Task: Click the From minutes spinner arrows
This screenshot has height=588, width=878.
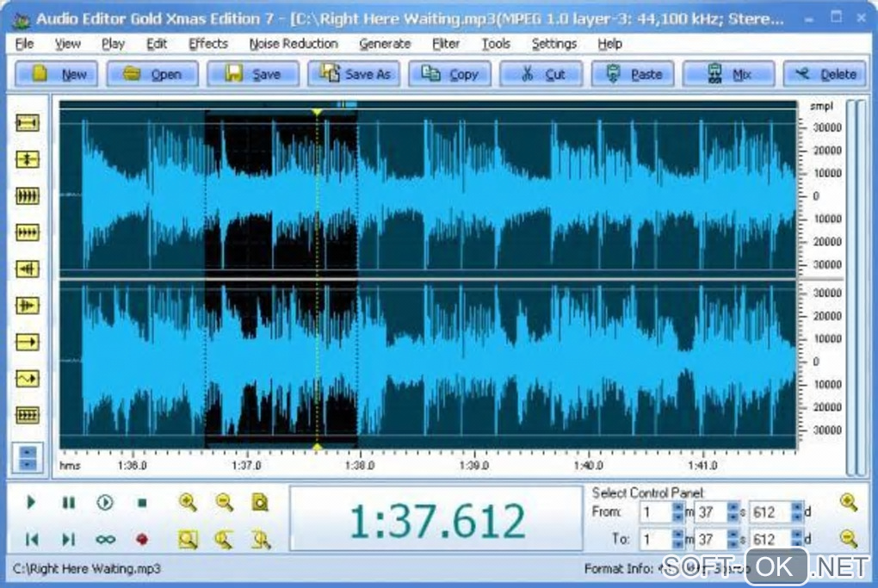Action: pyautogui.click(x=677, y=512)
